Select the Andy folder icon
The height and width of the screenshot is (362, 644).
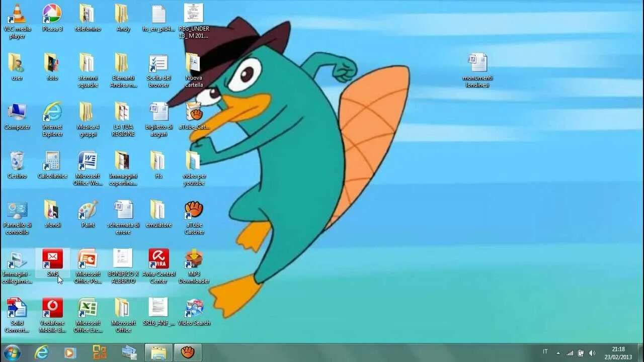tap(123, 18)
